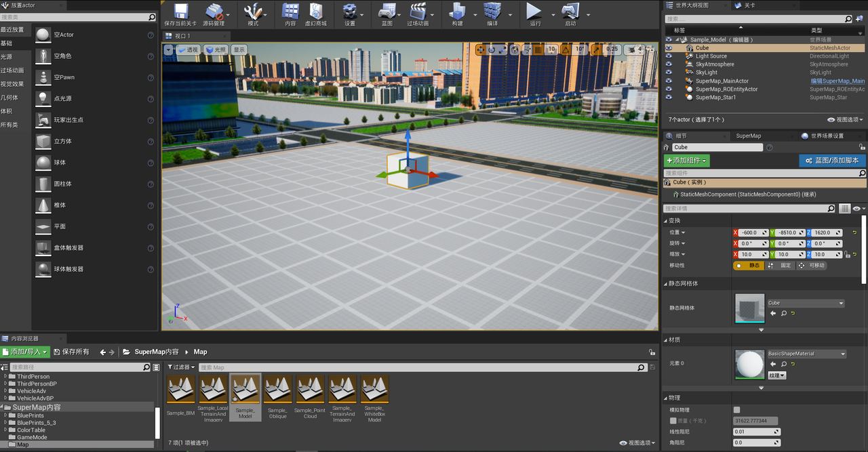Click the 蓝图/添加脚本 button
This screenshot has height=452, width=868.
pos(832,161)
